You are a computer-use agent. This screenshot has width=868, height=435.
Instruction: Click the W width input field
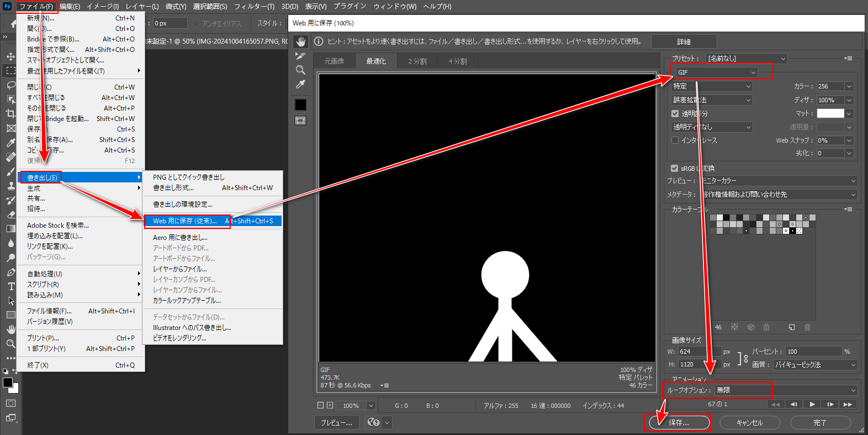click(x=700, y=352)
